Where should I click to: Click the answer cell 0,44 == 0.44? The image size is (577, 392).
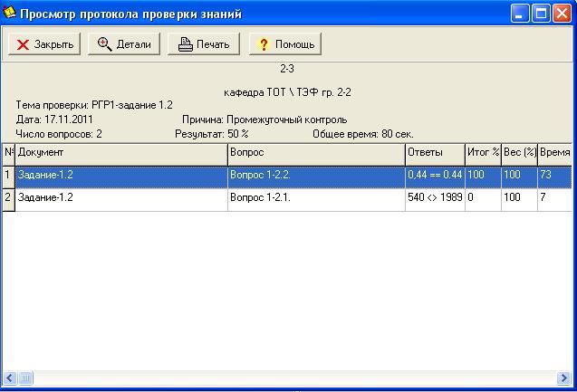pos(435,177)
